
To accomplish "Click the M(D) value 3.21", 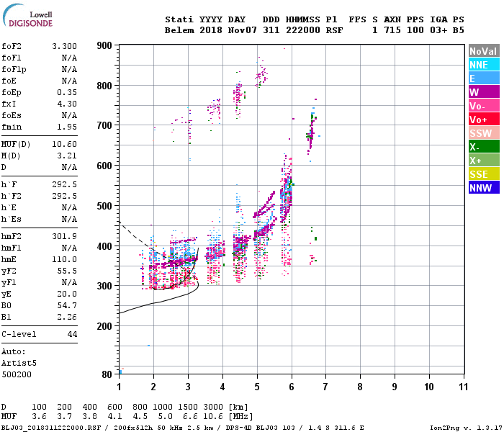I will click(x=67, y=156).
